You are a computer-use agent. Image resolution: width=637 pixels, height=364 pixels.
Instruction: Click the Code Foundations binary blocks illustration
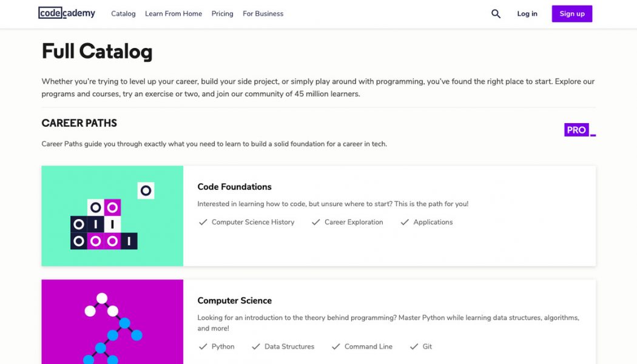(x=112, y=216)
